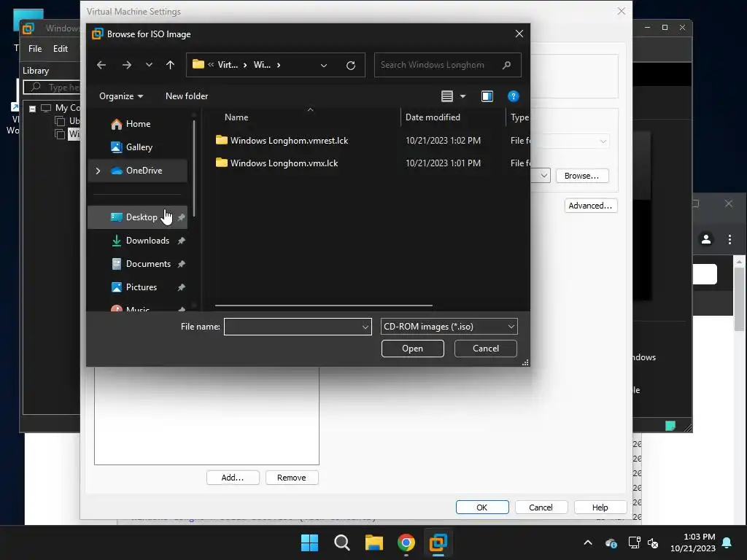This screenshot has height=560, width=747.
Task: Refresh the folder listing
Action: click(351, 65)
